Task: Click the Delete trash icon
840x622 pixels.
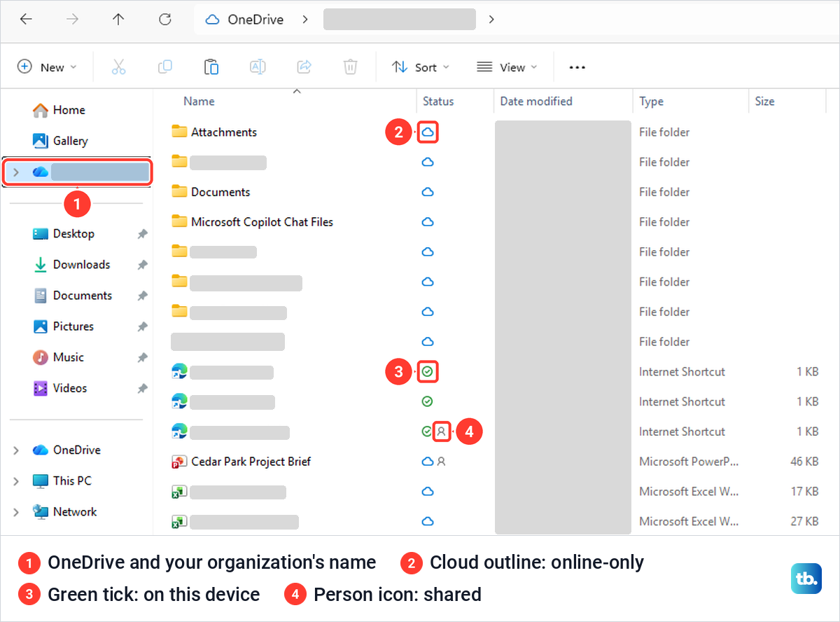Action: tap(350, 67)
